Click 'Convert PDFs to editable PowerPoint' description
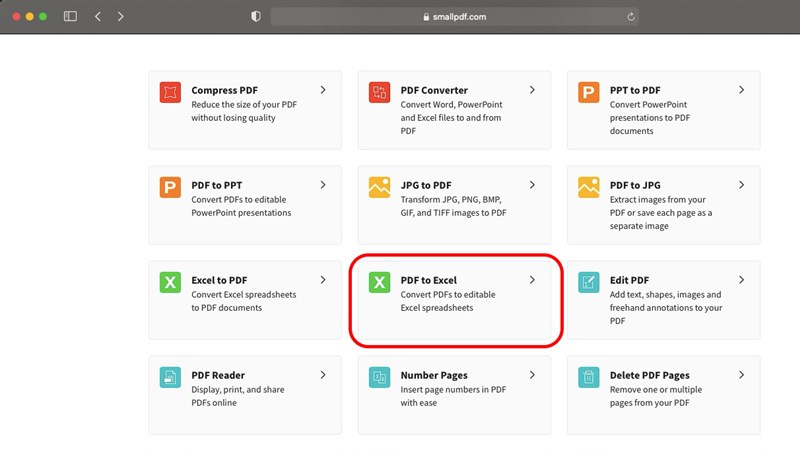800x450 pixels. (x=241, y=206)
